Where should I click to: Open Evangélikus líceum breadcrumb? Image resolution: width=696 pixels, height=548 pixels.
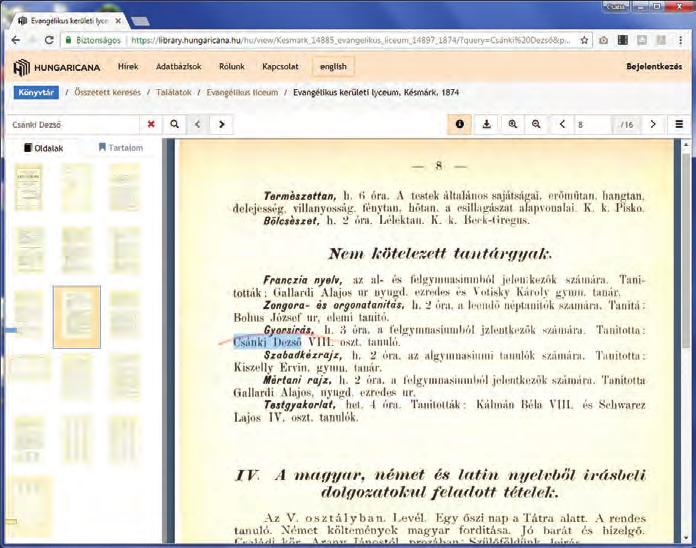pyautogui.click(x=242, y=92)
